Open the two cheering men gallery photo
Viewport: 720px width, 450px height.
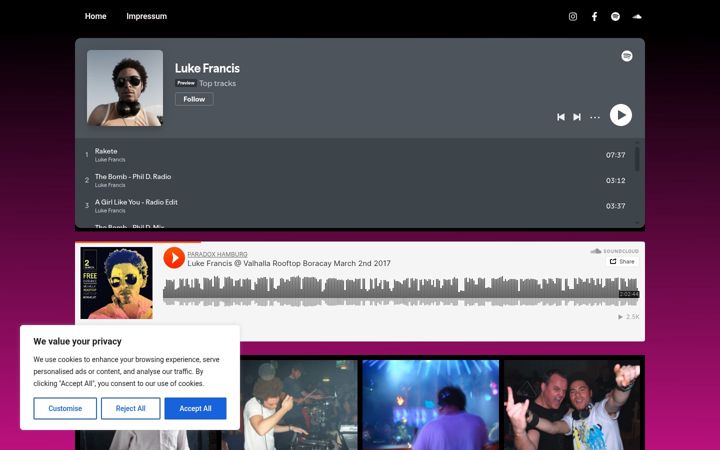coord(572,405)
